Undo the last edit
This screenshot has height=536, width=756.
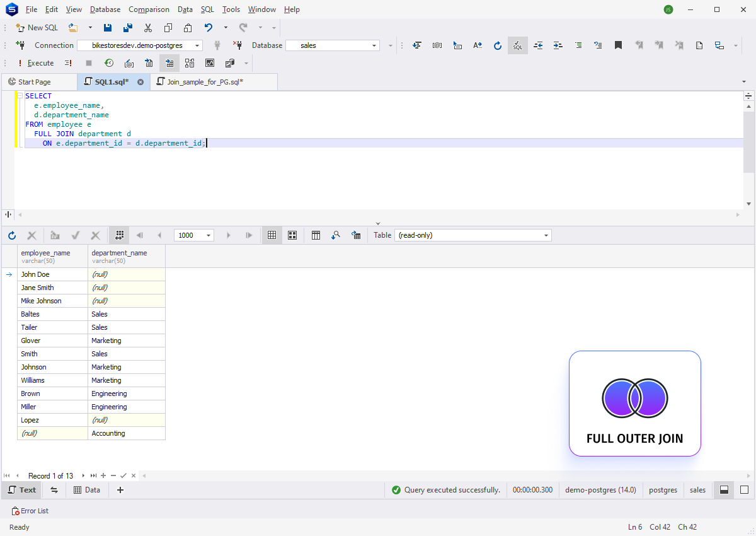tap(209, 28)
